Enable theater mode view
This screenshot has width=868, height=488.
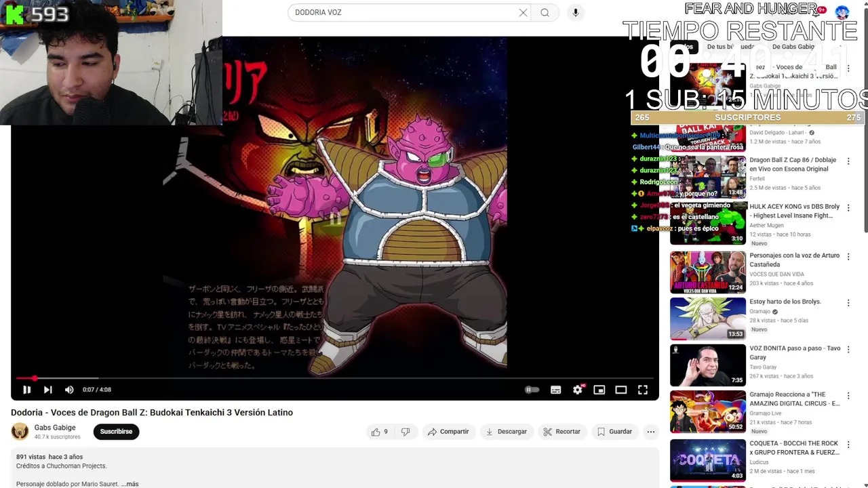click(620, 390)
